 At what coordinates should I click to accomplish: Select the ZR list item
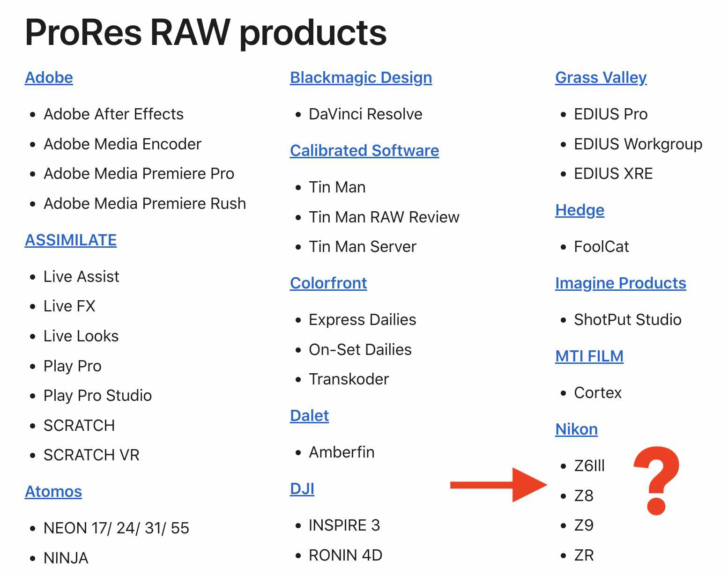(584, 555)
